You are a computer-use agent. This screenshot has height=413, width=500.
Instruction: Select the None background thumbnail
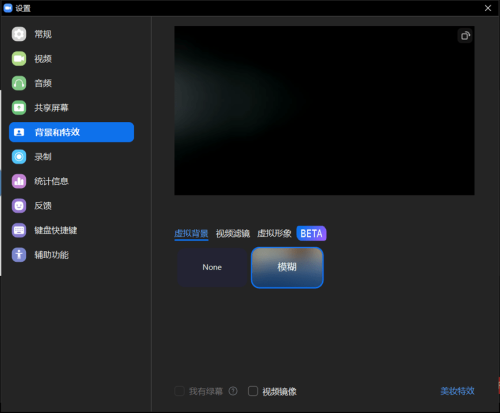point(212,267)
